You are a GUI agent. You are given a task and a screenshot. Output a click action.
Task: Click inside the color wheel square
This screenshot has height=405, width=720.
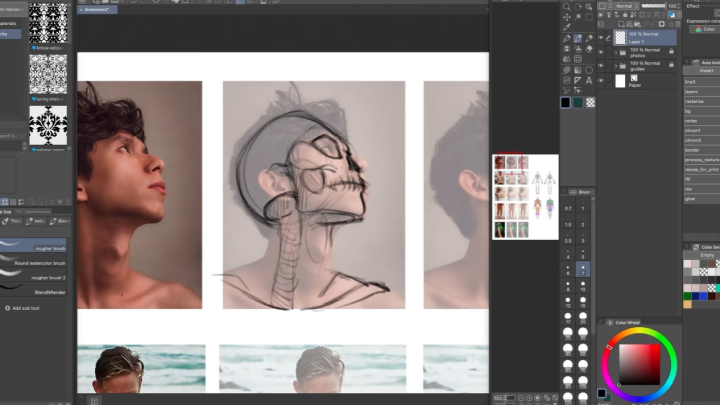point(638,362)
